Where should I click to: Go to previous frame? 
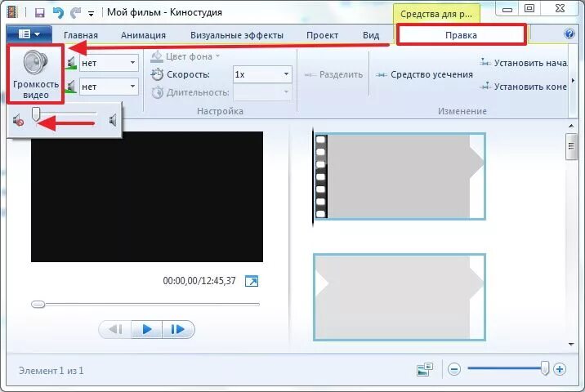coord(115,329)
